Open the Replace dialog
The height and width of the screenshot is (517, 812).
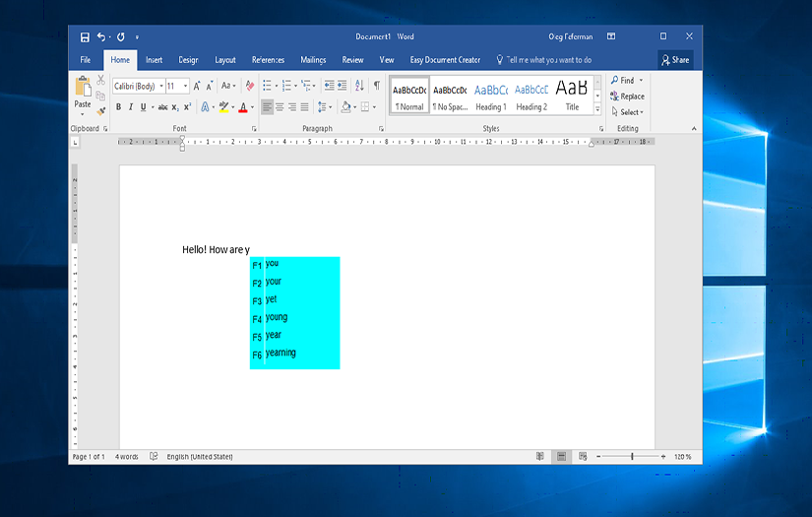coord(627,97)
